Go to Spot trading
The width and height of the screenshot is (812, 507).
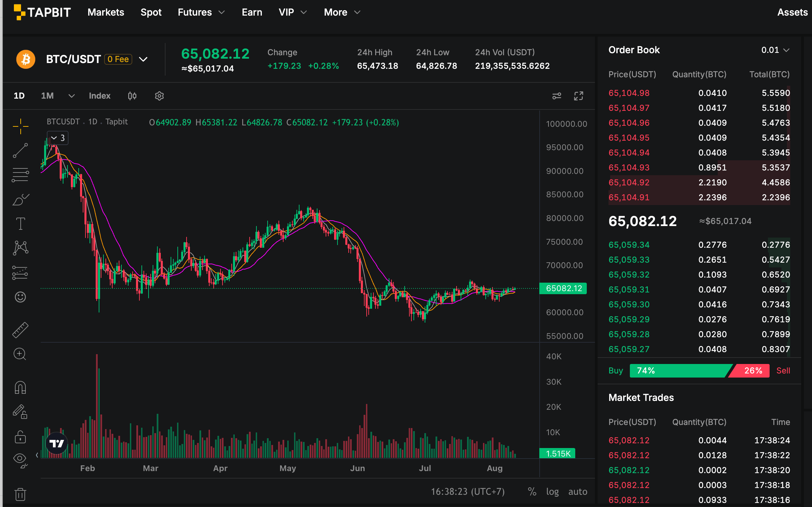pos(151,12)
